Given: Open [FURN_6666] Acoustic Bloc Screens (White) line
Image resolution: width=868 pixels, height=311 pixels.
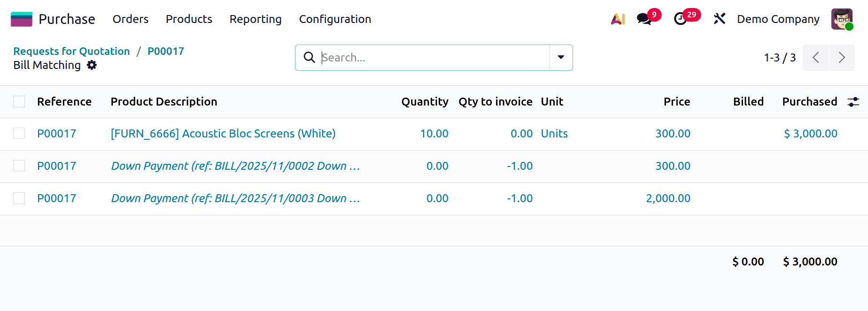Looking at the screenshot, I should (x=223, y=134).
